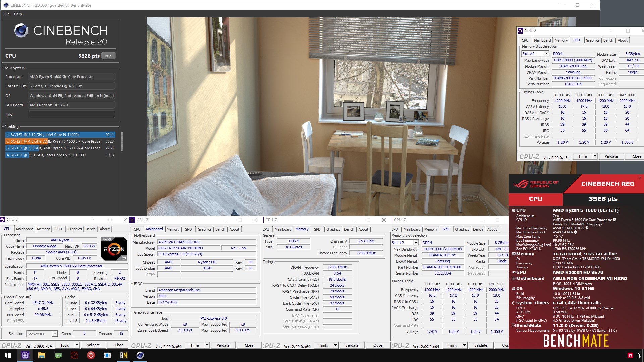
Task: Expand Tools arrow in Mainboard CPU-Z window
Action: coord(207,345)
